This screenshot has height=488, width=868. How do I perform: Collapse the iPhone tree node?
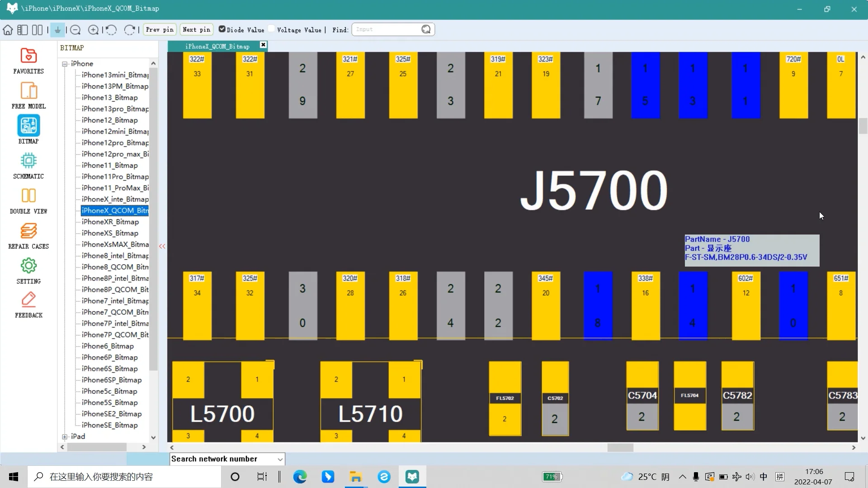65,64
